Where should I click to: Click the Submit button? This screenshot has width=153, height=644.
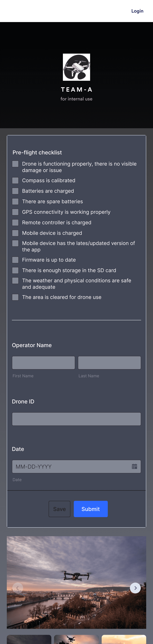[91, 509]
